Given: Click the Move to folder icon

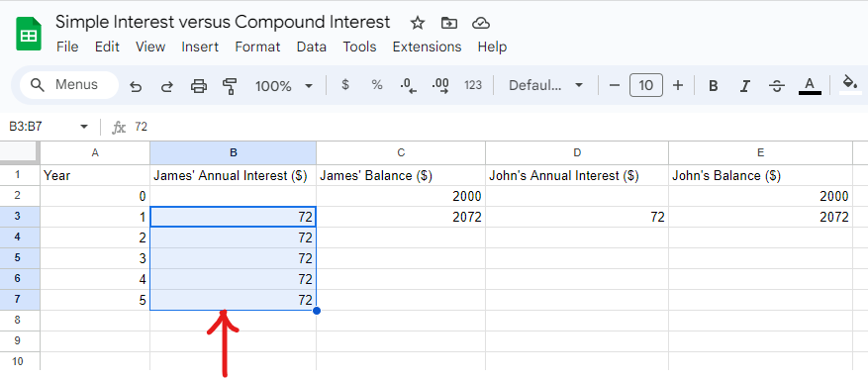Looking at the screenshot, I should pyautogui.click(x=449, y=23).
